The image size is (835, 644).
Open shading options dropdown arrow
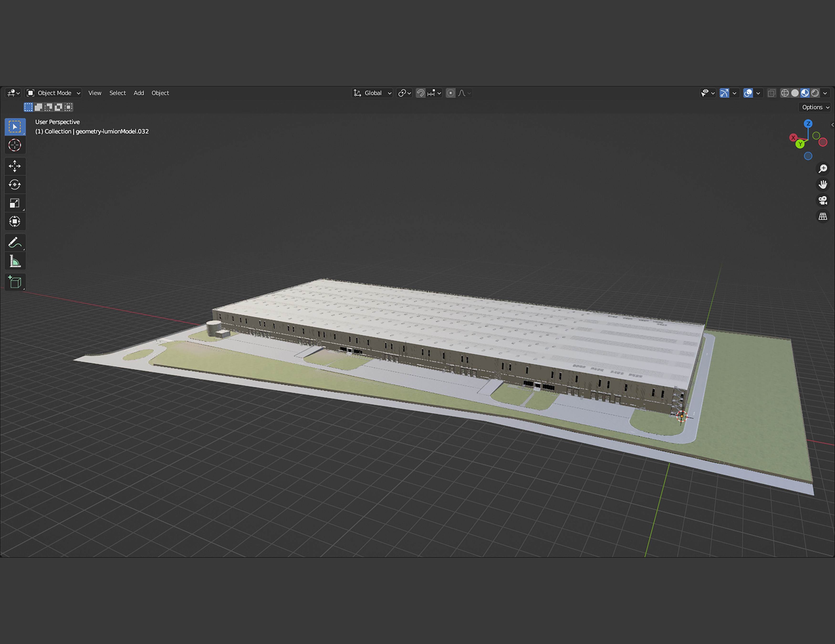coord(825,93)
